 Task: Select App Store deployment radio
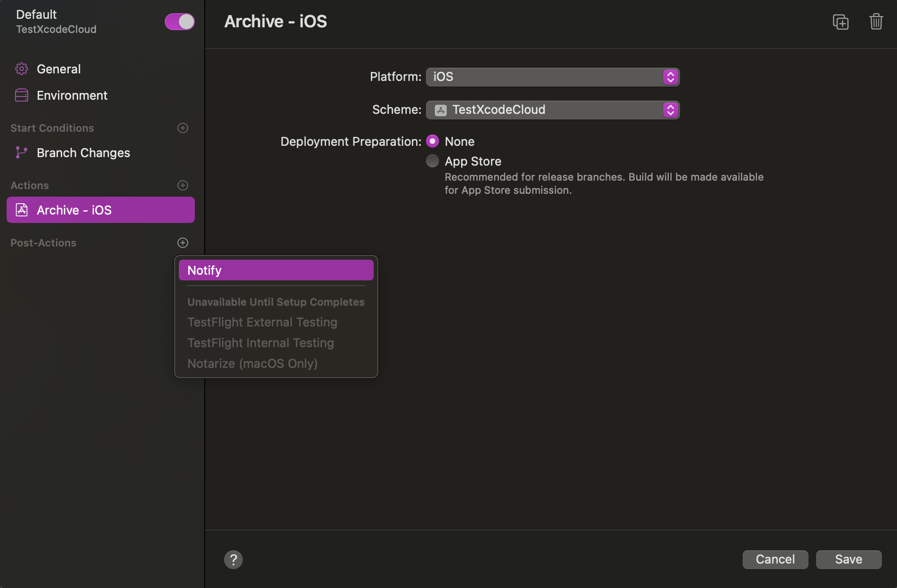(432, 161)
